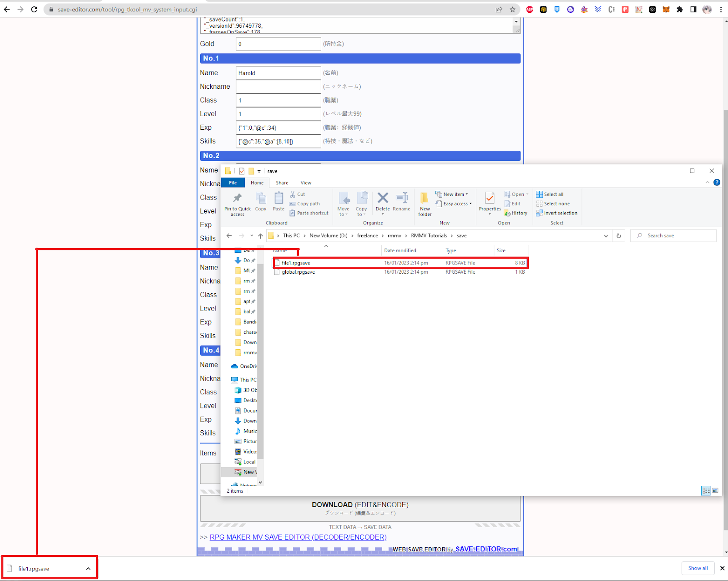728x581 pixels.
Task: Open Explorer help question mark
Action: coord(717,182)
